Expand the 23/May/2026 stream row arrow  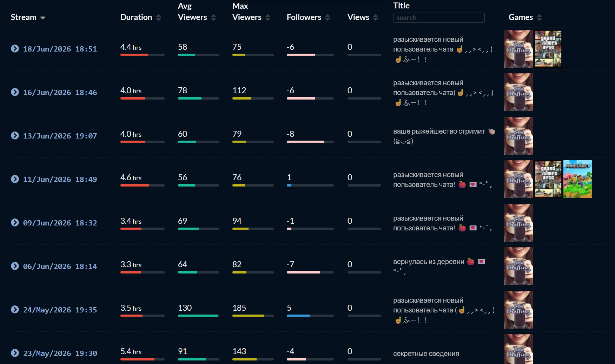(15, 353)
